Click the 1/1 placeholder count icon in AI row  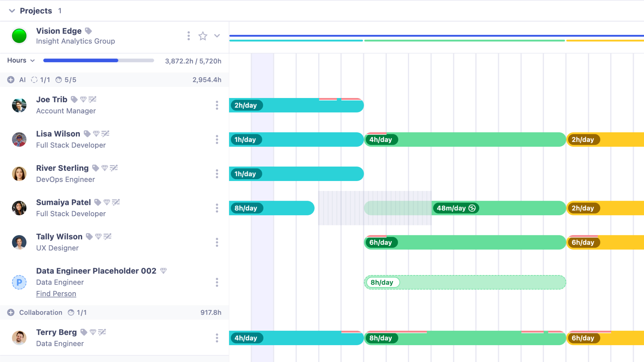pos(34,80)
